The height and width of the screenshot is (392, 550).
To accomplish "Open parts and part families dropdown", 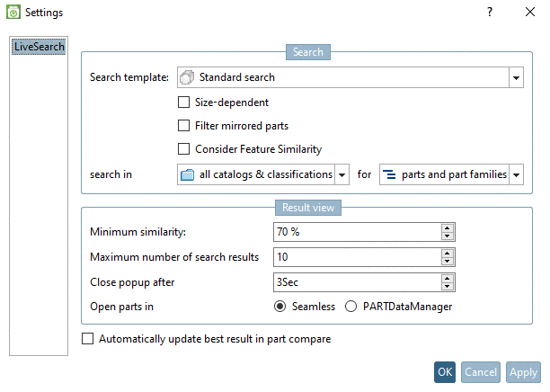I will point(516,174).
